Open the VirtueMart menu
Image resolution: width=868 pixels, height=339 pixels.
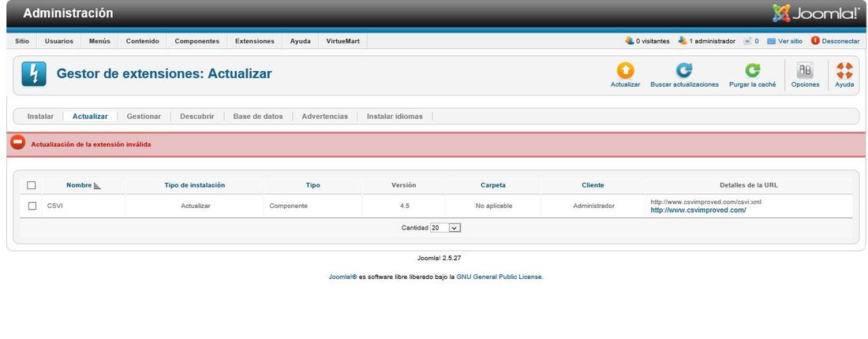pyautogui.click(x=342, y=41)
